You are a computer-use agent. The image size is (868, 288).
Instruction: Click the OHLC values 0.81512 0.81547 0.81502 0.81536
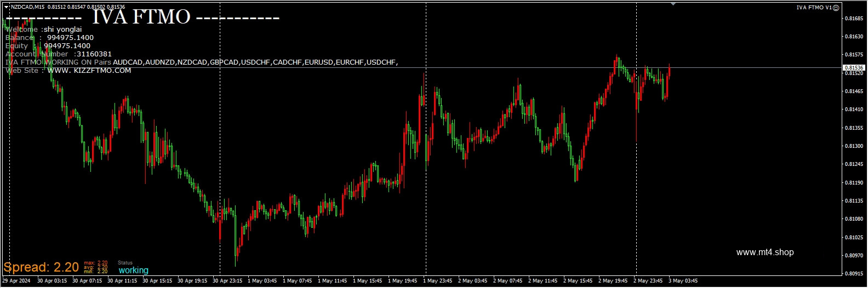pos(86,7)
